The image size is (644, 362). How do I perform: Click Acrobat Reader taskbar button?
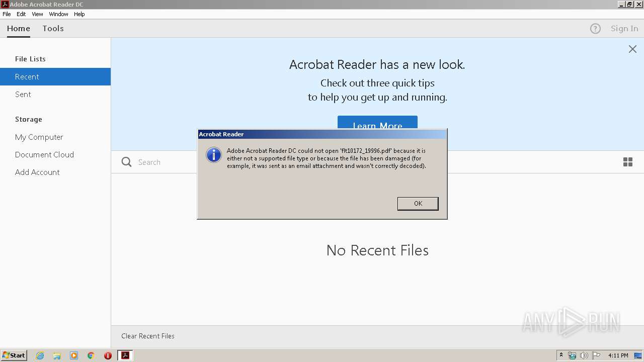point(125,355)
